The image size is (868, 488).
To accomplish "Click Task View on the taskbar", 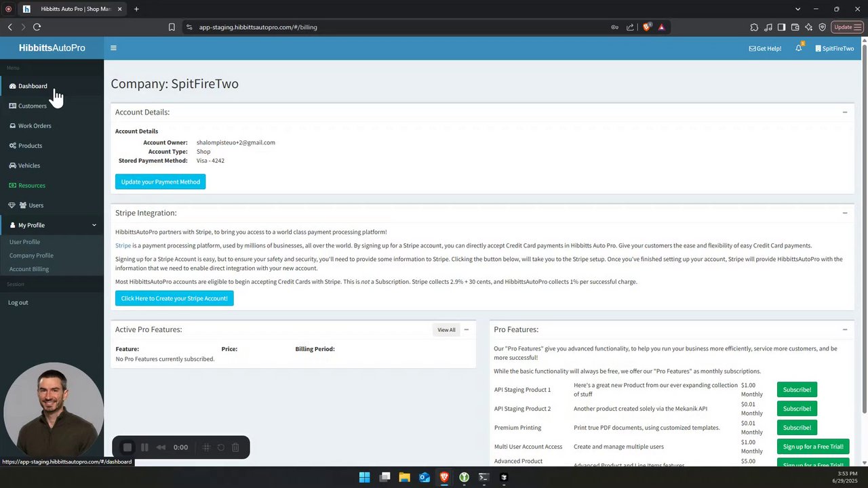I will 384,477.
